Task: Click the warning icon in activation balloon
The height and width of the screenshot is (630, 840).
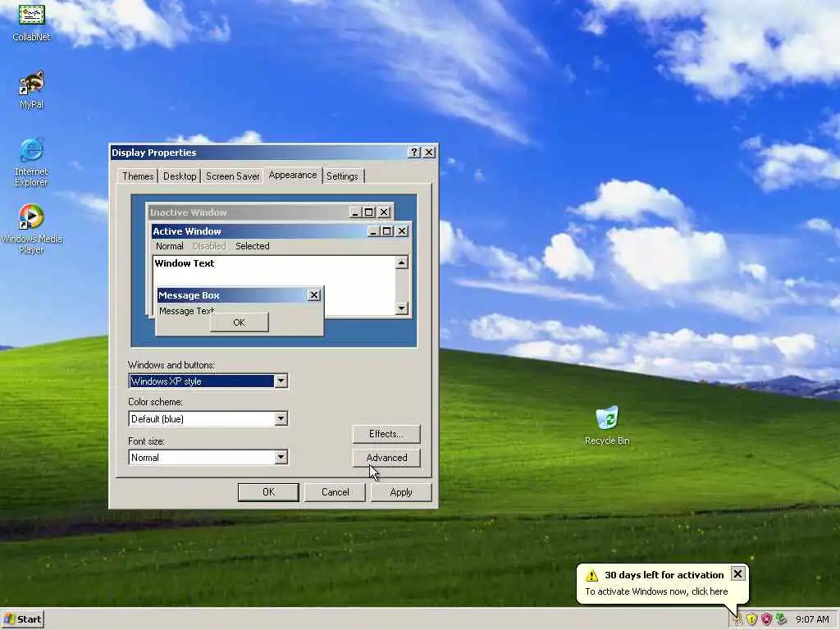Action: click(591, 575)
